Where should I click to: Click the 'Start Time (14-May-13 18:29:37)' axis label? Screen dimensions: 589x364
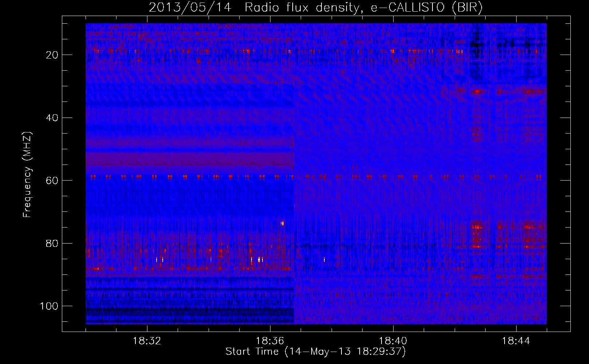316,352
